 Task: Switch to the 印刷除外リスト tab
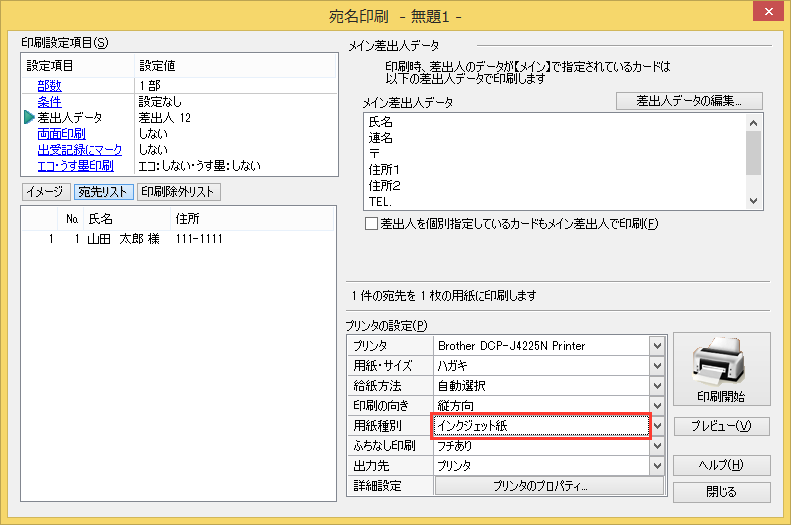(x=178, y=192)
